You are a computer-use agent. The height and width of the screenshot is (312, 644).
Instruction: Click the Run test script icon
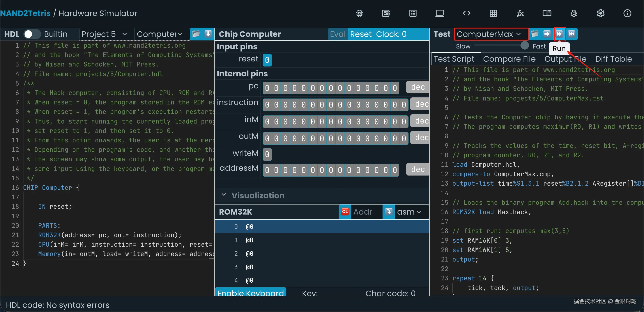click(559, 34)
